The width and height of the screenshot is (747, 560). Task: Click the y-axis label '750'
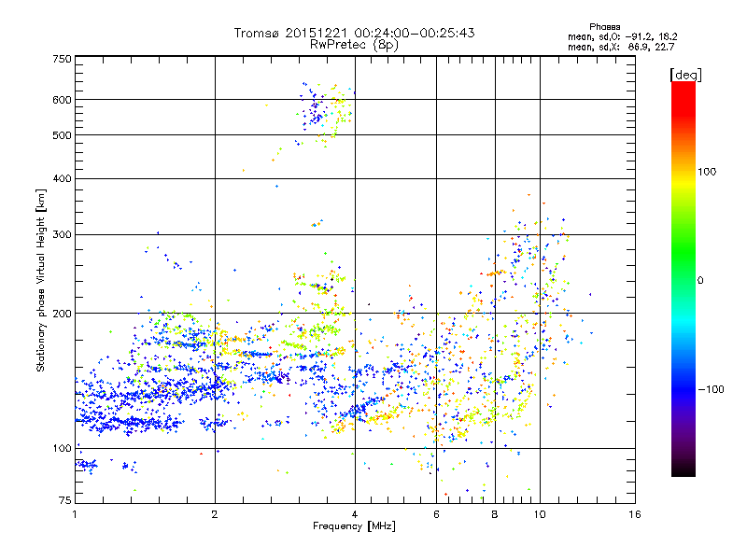coord(62,59)
